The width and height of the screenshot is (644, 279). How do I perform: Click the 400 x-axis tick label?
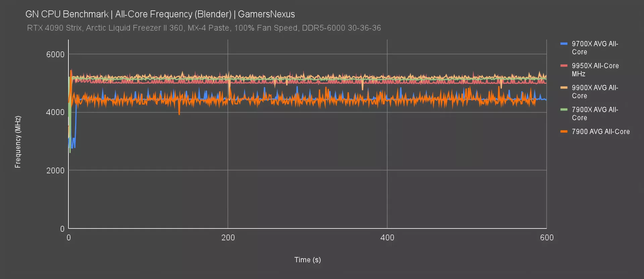387,237
